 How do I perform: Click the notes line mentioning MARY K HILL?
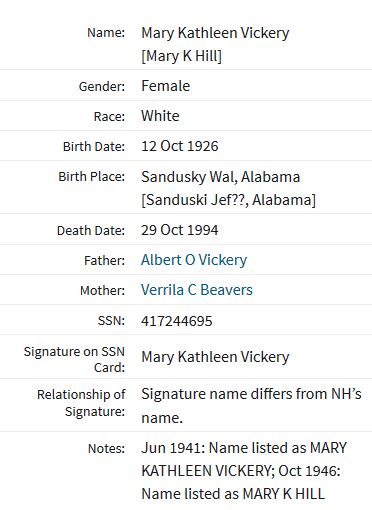[x=233, y=494]
